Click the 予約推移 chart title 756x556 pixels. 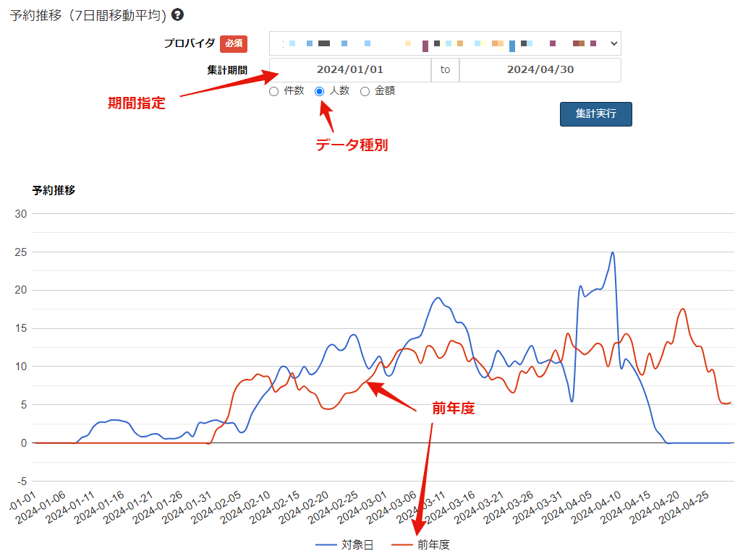tap(54, 190)
